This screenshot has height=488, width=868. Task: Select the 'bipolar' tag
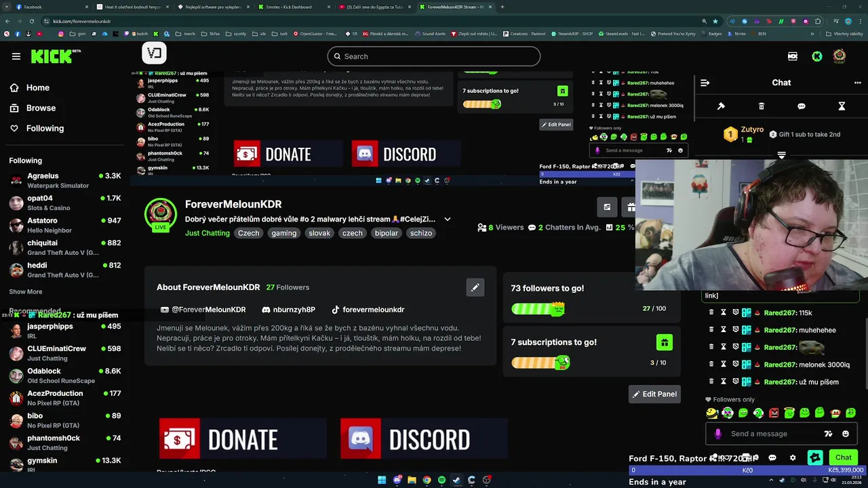[387, 233]
